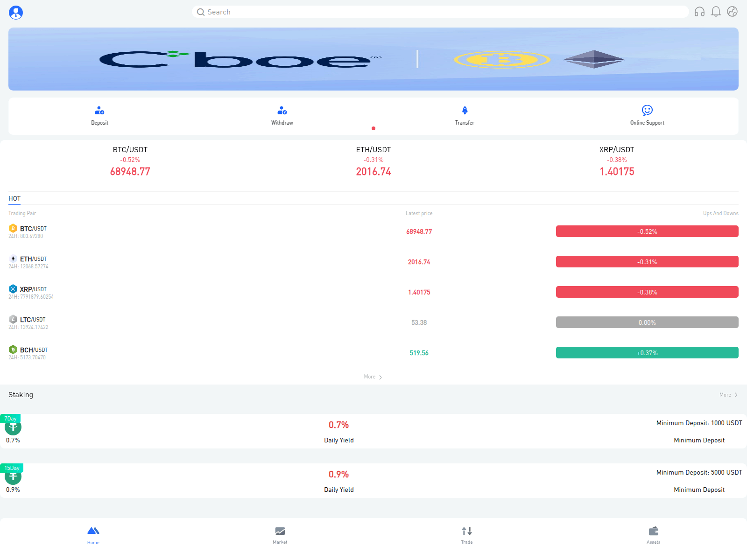Click the Litecoin coin icon in list
The image size is (747, 560).
13,319
